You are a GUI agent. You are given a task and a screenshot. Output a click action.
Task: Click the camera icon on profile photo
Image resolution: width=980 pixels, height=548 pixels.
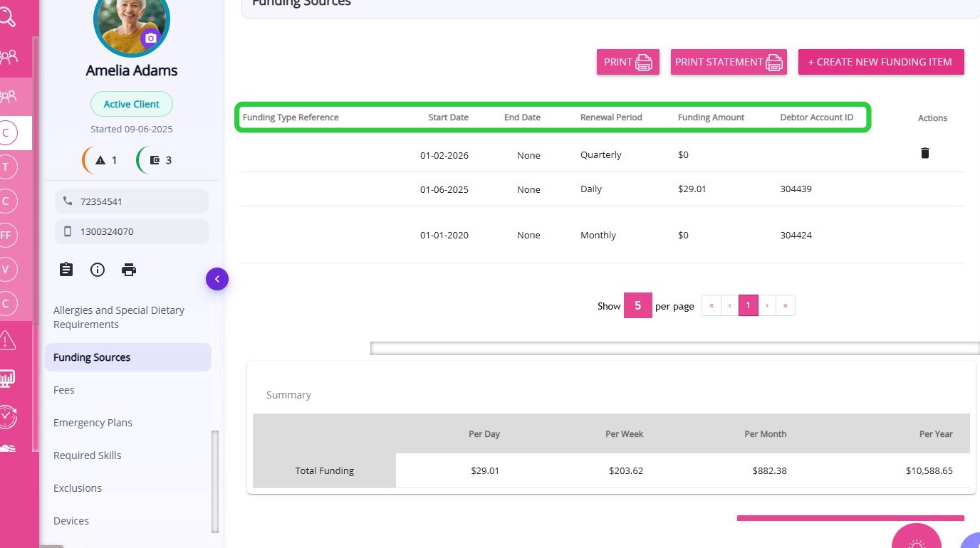(x=150, y=38)
